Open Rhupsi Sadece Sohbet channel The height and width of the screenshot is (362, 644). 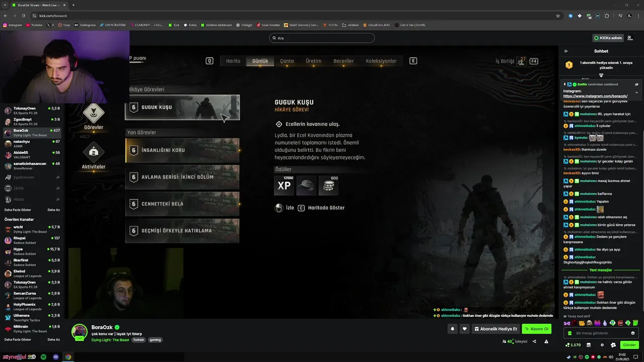[32, 240]
